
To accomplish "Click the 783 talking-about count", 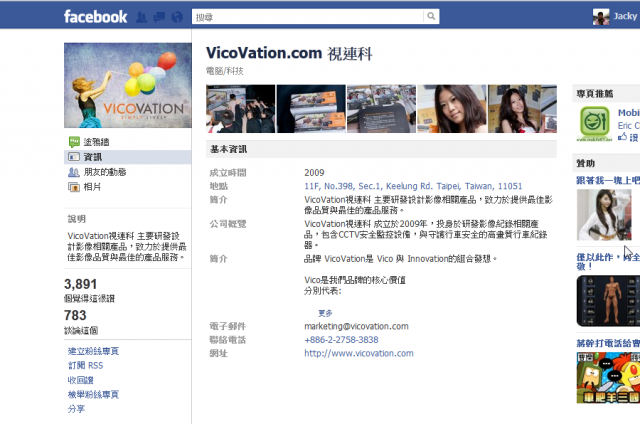I will point(75,315).
